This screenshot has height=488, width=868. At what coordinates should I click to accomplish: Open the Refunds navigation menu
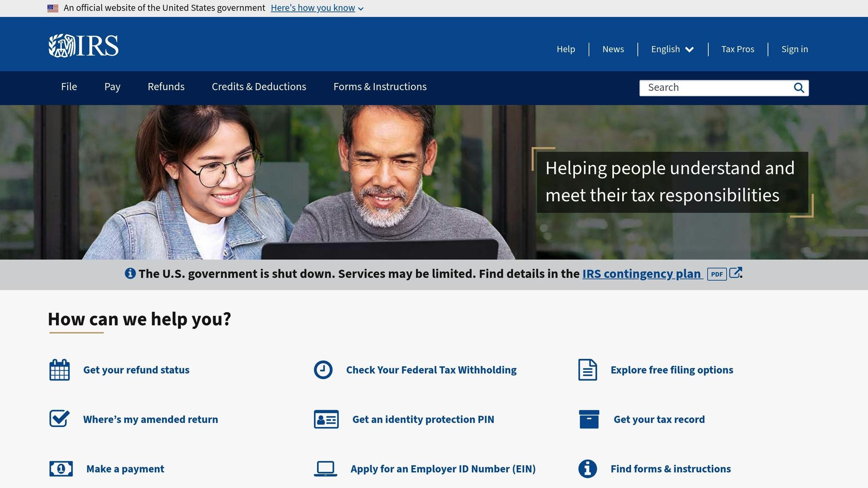click(166, 87)
